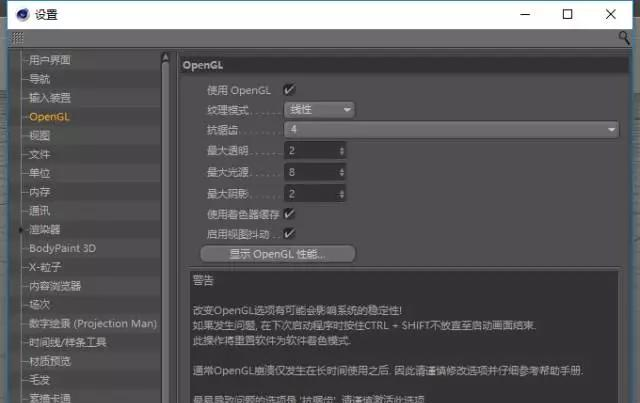Maximize the 设置 window

(x=567, y=14)
